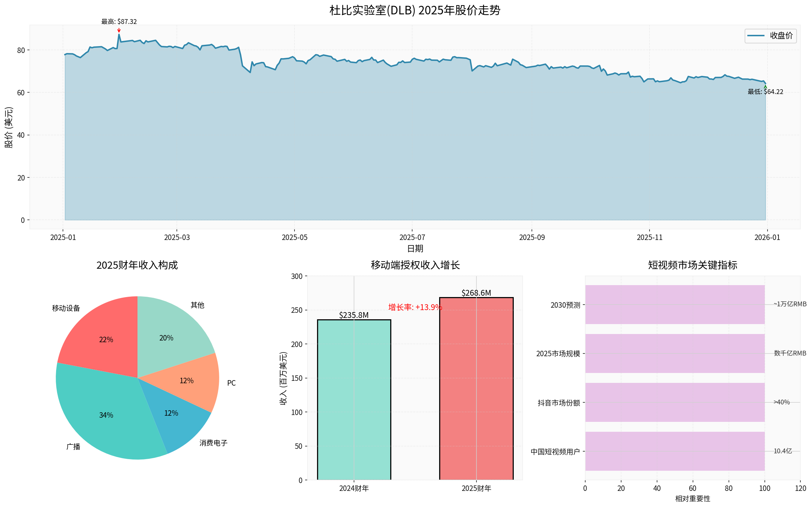812x508 pixels.
Task: Expand the 抖音市场份额 bar row
Action: tap(675, 403)
